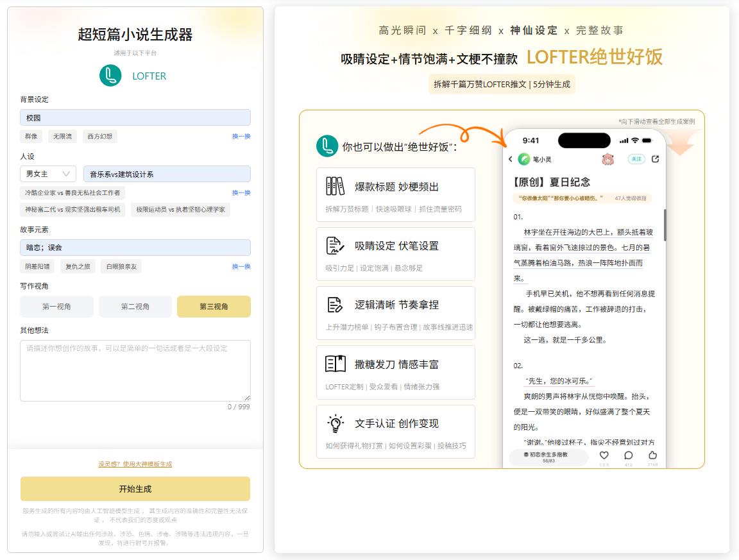Tap the 初恋余生多指教 pill in phone
Screen dimensions: 739x560
coord(549,457)
